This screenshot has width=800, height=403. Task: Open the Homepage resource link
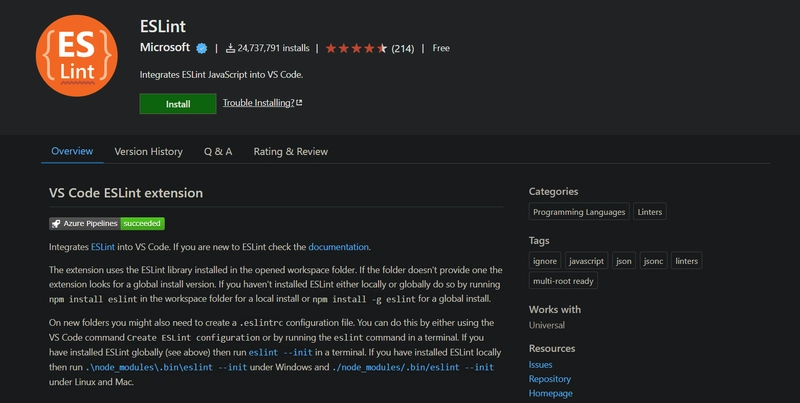click(x=551, y=393)
